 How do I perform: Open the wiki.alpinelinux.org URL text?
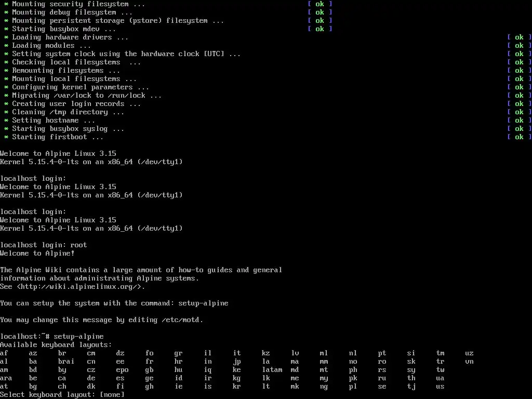click(x=79, y=287)
